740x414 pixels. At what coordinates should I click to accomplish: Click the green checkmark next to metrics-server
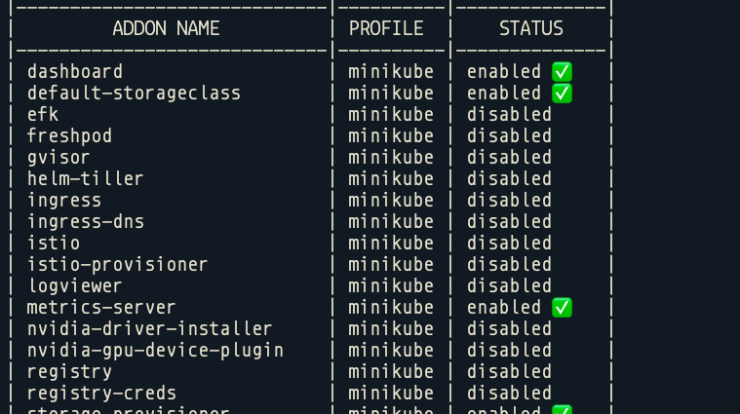(562, 307)
